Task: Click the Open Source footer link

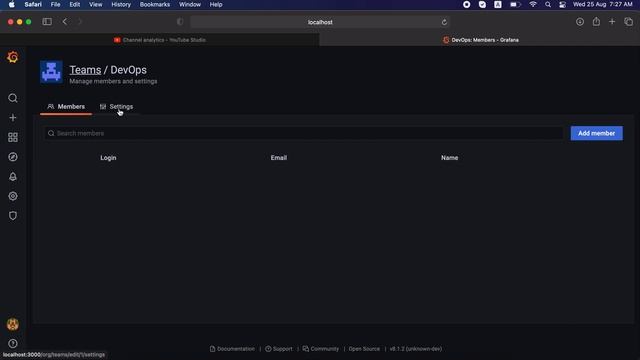Action: pos(364,349)
